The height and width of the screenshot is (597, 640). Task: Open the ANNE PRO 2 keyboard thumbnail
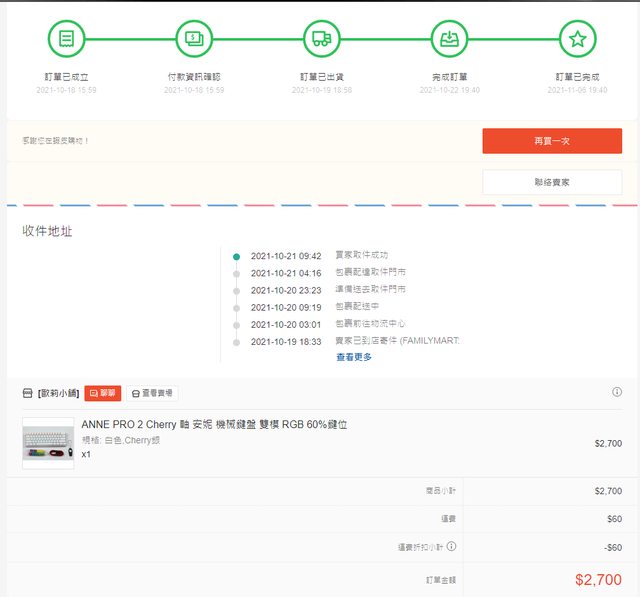pyautogui.click(x=48, y=442)
